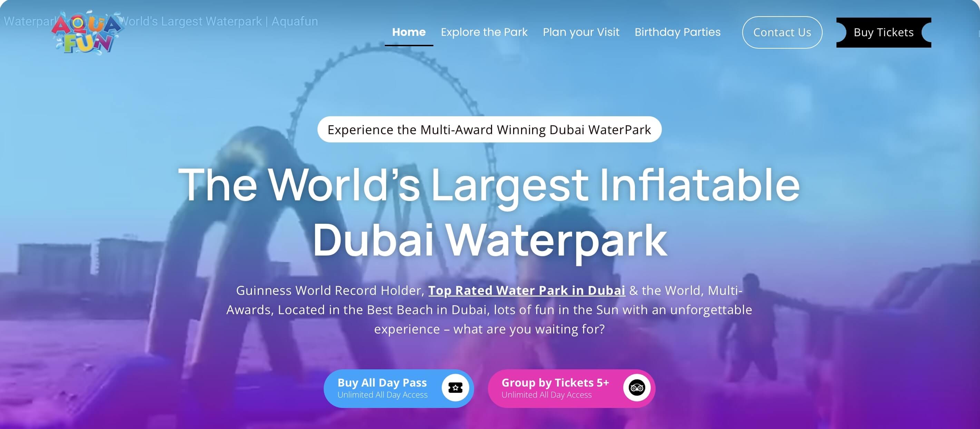
Task: Click the faded World's Largest Waterpark title text
Action: tap(219, 21)
